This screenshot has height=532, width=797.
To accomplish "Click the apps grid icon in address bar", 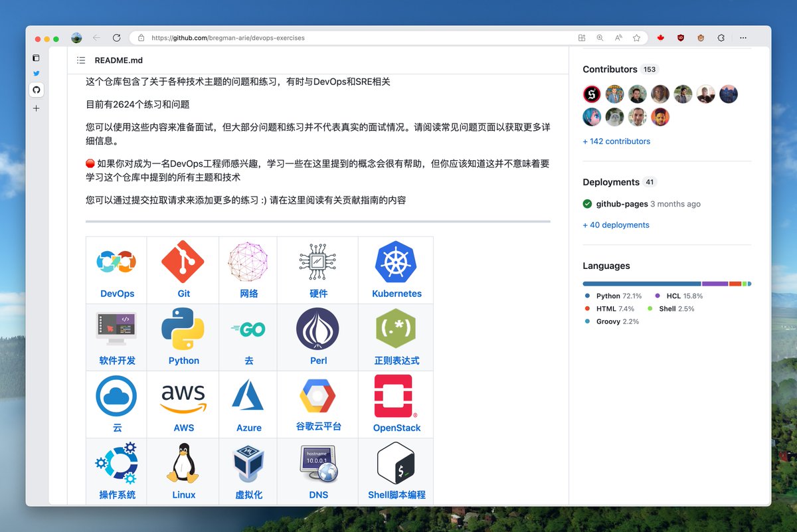I will (x=582, y=38).
